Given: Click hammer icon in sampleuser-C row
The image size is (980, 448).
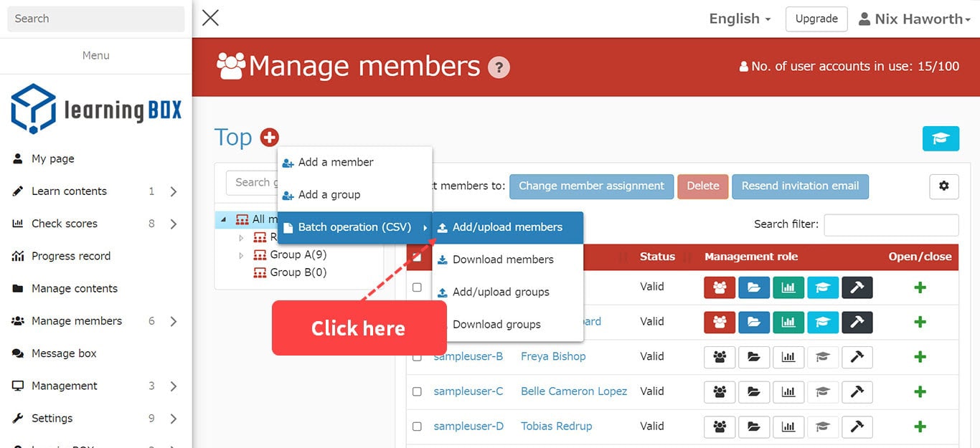Looking at the screenshot, I should (x=857, y=391).
